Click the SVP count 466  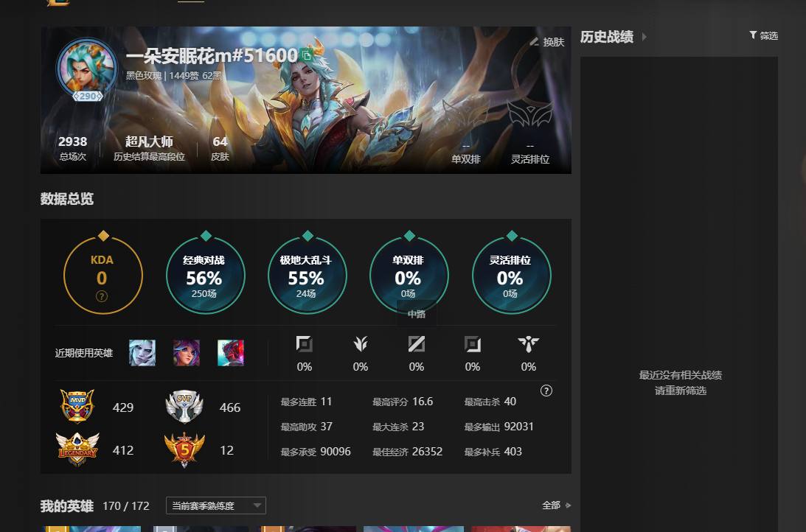tap(230, 407)
